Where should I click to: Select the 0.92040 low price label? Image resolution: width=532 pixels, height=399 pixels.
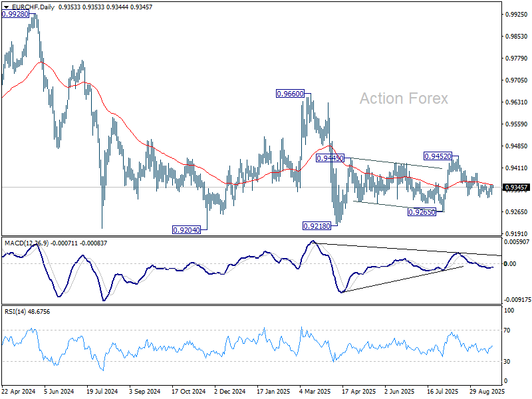187,230
